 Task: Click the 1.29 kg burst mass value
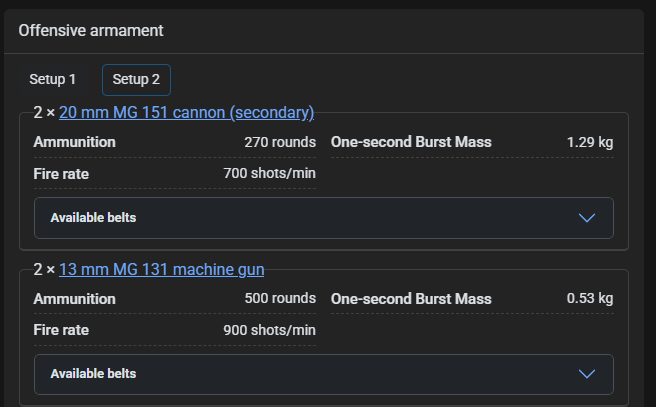coord(589,142)
